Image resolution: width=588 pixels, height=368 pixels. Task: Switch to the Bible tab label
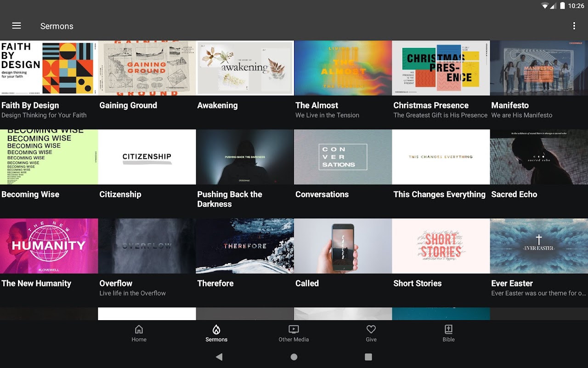[449, 339]
